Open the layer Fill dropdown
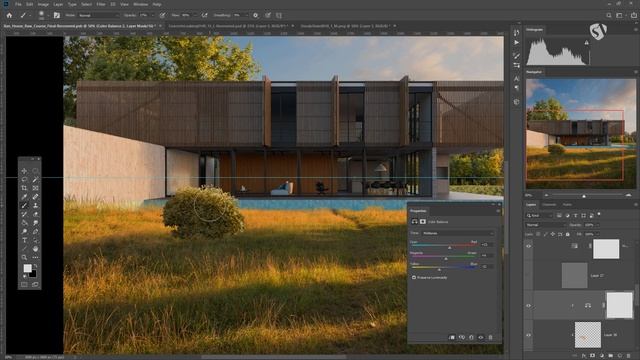 point(597,234)
